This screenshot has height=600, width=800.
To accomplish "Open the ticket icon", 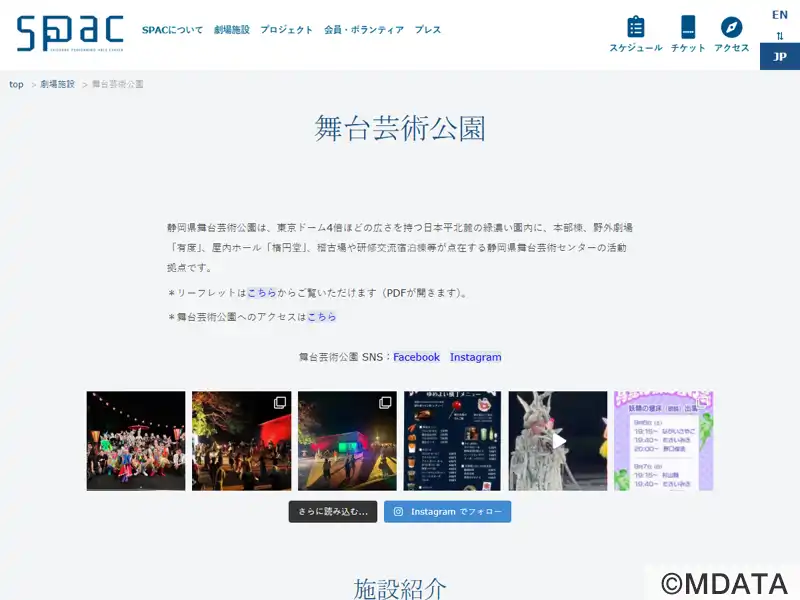I will (x=688, y=27).
